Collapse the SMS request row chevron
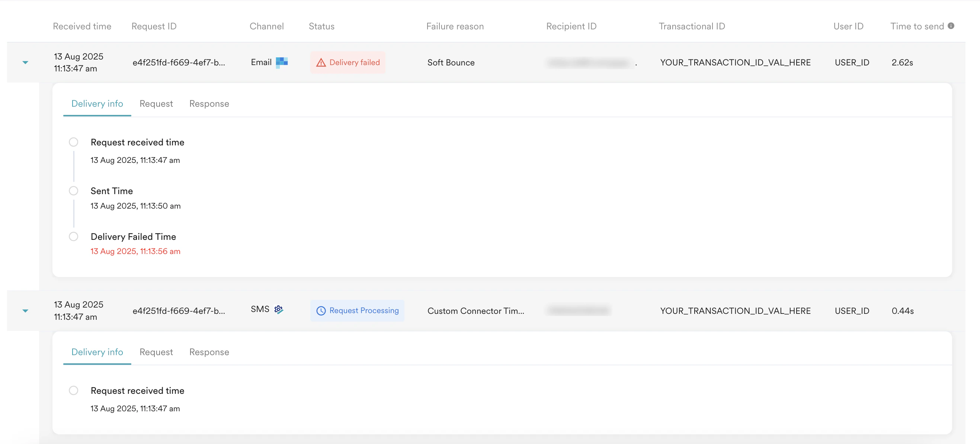The image size is (980, 444). tap(25, 311)
